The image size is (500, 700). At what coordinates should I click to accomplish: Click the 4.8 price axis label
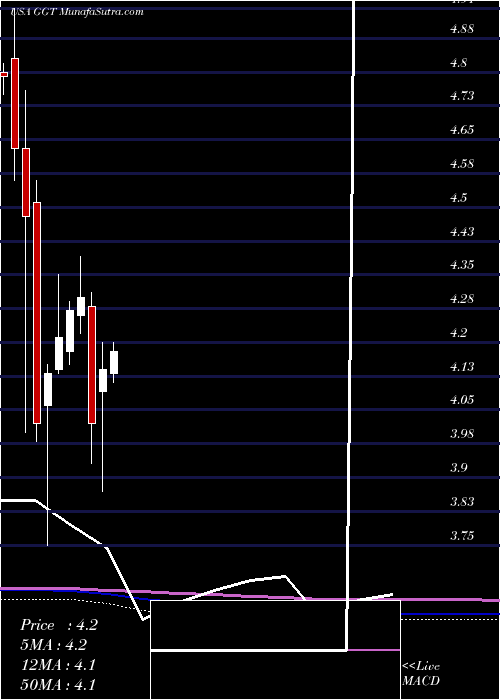point(458,62)
